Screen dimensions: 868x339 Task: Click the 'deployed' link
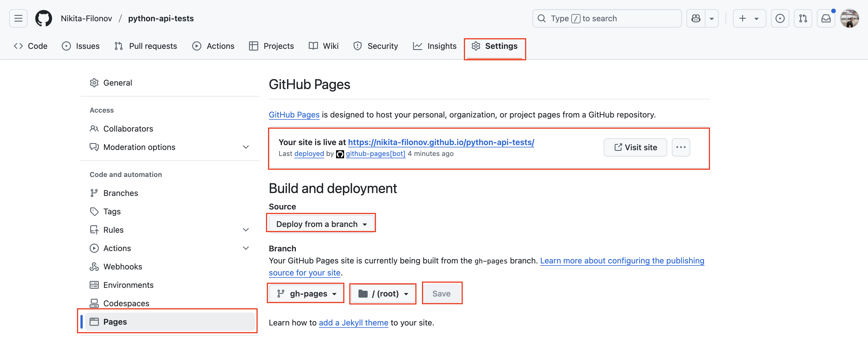click(x=309, y=154)
